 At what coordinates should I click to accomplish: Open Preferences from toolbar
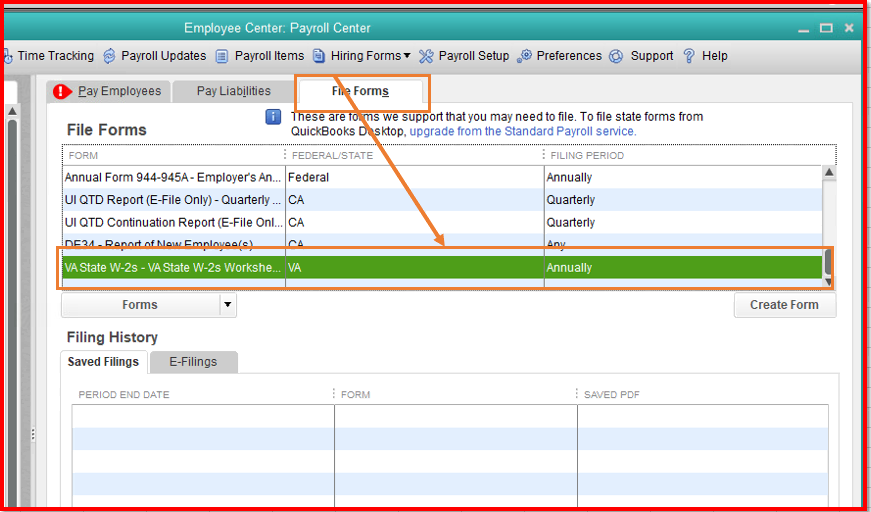[x=569, y=56]
